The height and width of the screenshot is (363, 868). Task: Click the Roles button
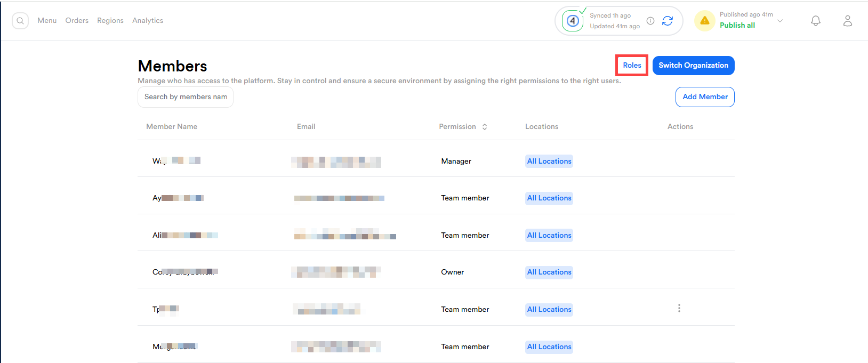click(632, 66)
